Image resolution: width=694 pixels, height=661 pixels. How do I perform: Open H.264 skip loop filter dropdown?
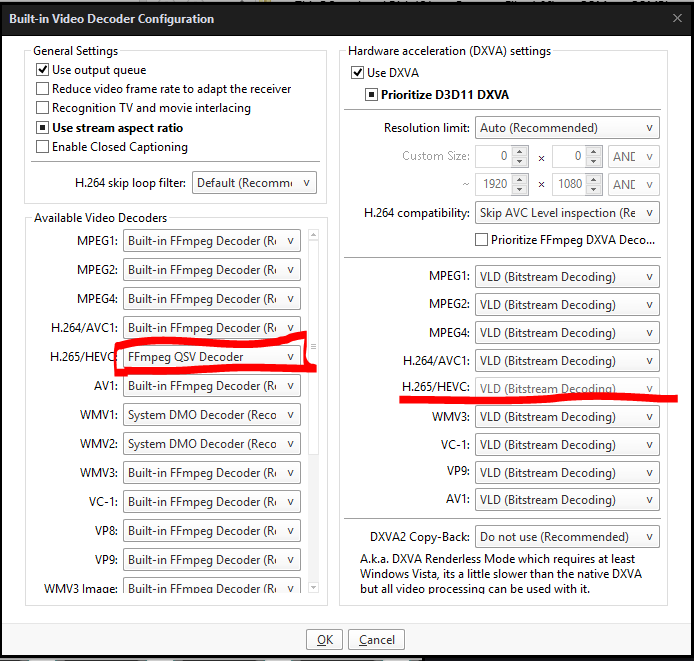(x=254, y=183)
